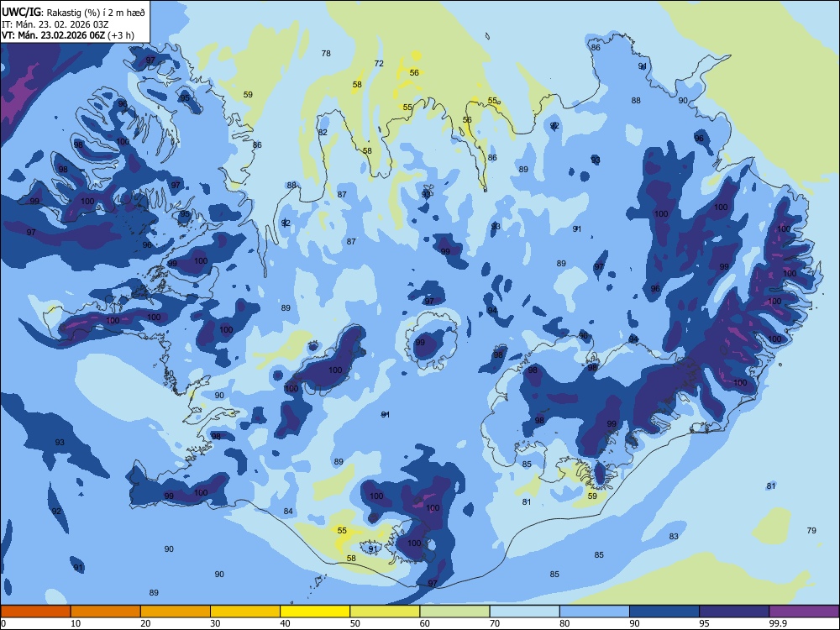Click the humidity value '83' on the map
The width and height of the screenshot is (840, 630).
674,536
